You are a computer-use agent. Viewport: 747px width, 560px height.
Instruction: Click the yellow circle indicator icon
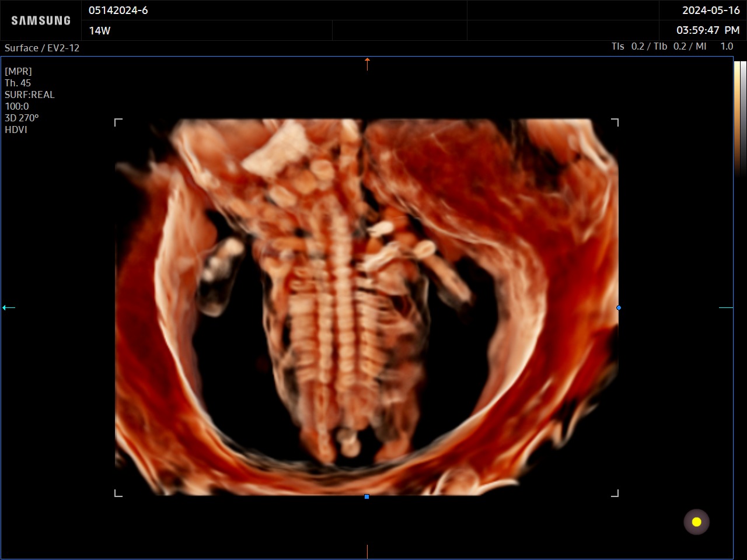coord(696,522)
